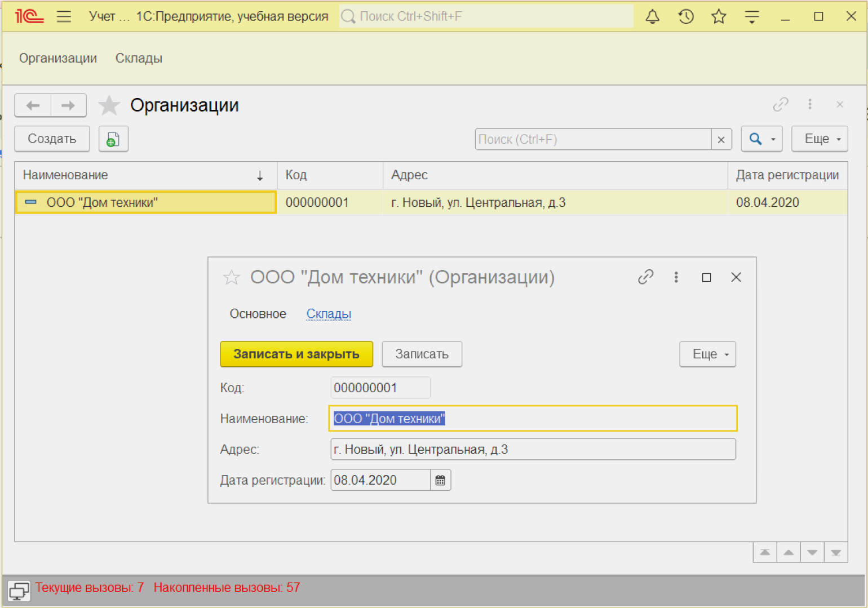Open the main hamburger menu
The height and width of the screenshot is (608, 868).
coord(64,16)
